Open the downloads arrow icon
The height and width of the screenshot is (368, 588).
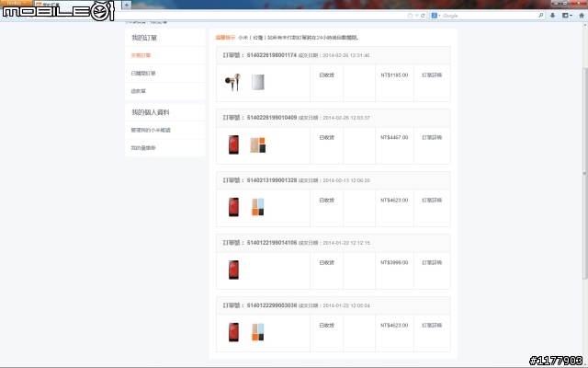[x=552, y=16]
